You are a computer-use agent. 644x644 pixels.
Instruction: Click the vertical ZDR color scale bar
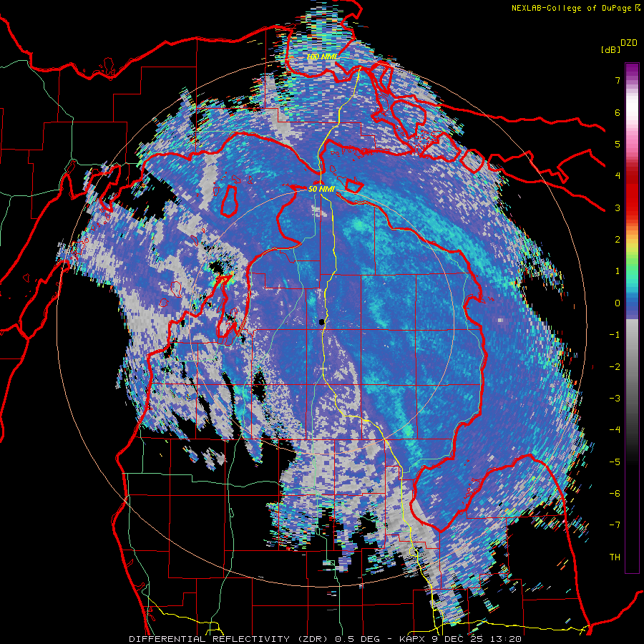pyautogui.click(x=632, y=318)
